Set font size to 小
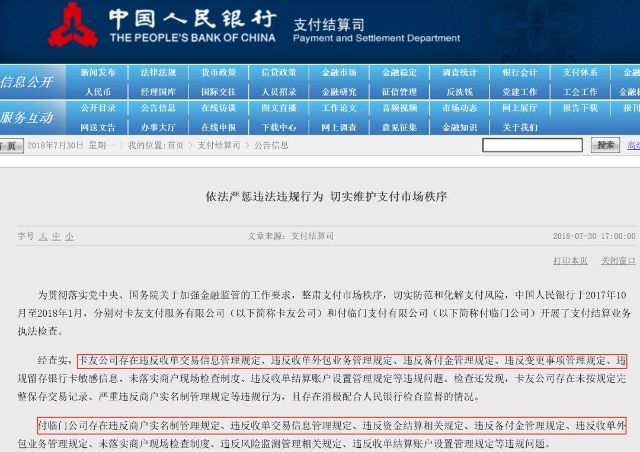 [x=69, y=236]
